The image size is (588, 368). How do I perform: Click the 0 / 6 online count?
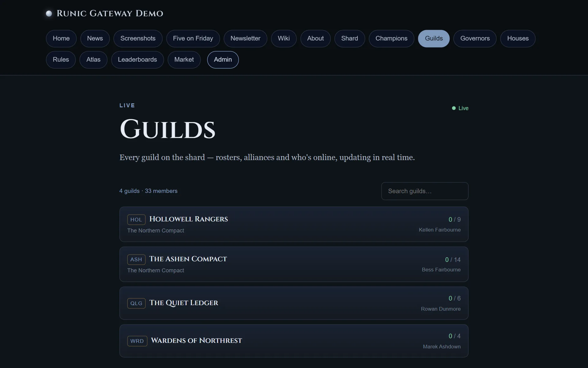(454, 298)
